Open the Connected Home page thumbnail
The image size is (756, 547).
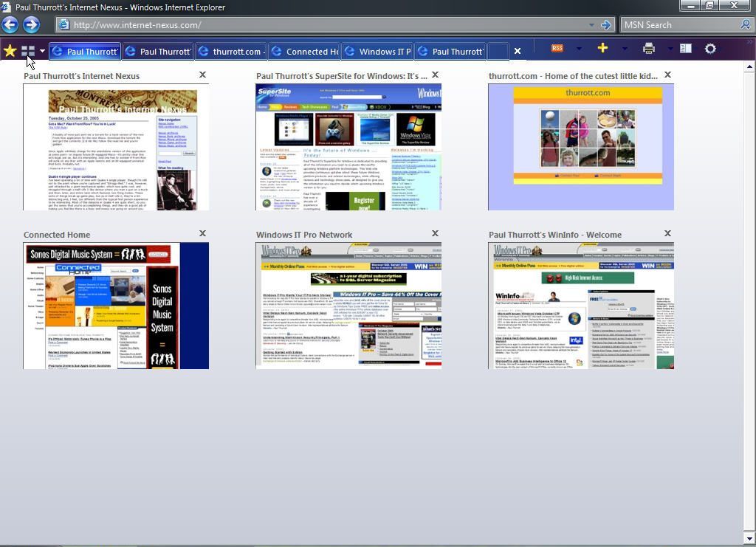116,306
